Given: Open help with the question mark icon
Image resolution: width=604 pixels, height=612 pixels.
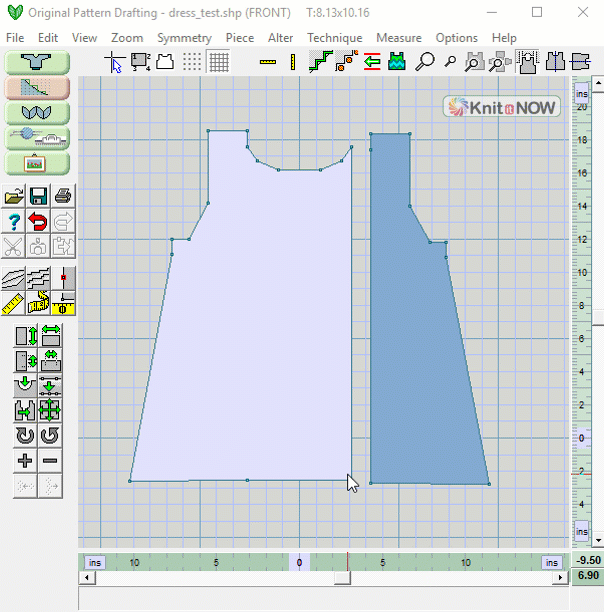Looking at the screenshot, I should [14, 221].
